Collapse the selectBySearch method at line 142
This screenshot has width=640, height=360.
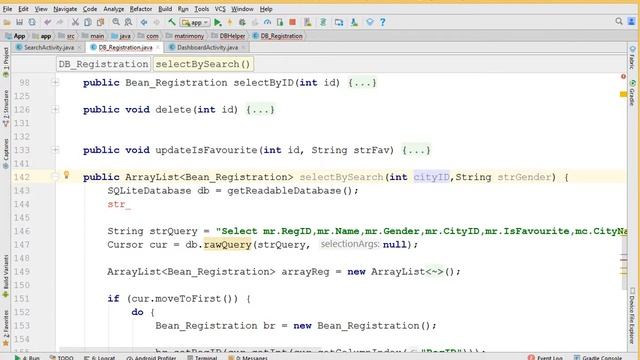point(56,177)
